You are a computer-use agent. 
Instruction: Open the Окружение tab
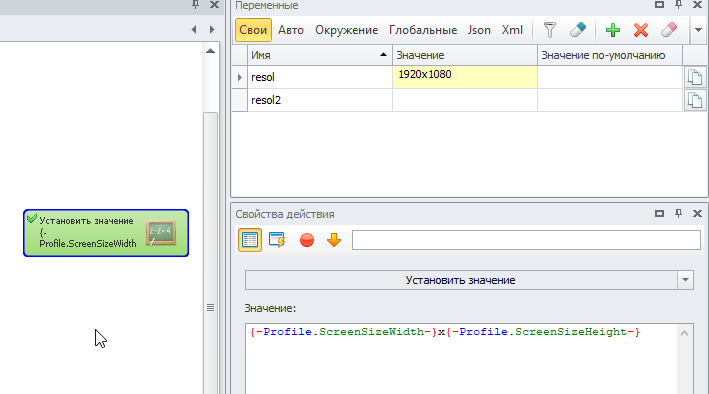(x=347, y=30)
